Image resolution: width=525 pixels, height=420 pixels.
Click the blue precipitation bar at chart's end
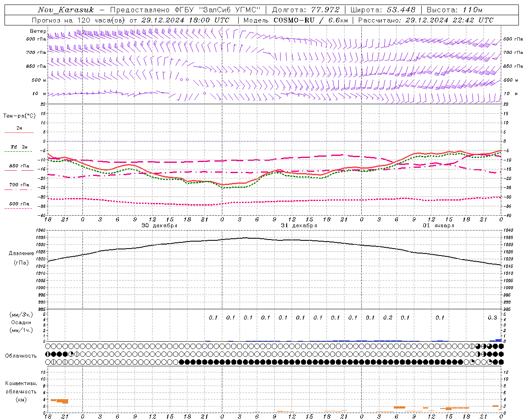(498, 340)
